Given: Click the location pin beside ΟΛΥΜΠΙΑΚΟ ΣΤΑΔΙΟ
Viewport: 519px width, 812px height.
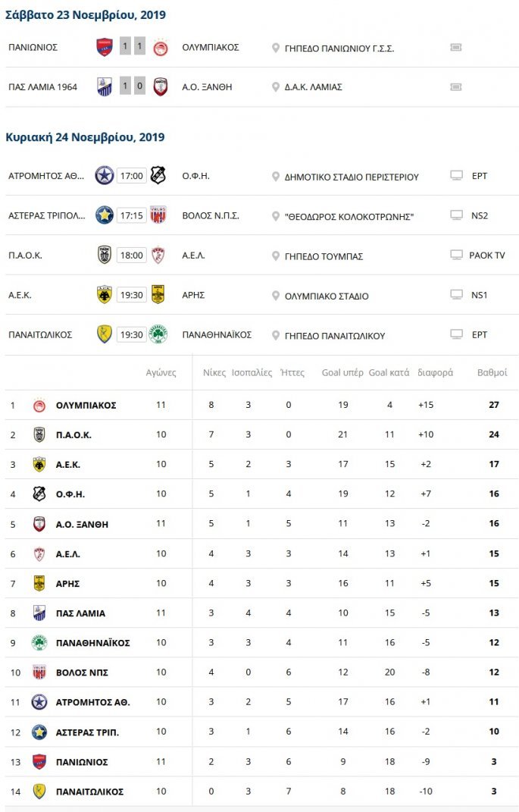Looking at the screenshot, I should click(277, 295).
